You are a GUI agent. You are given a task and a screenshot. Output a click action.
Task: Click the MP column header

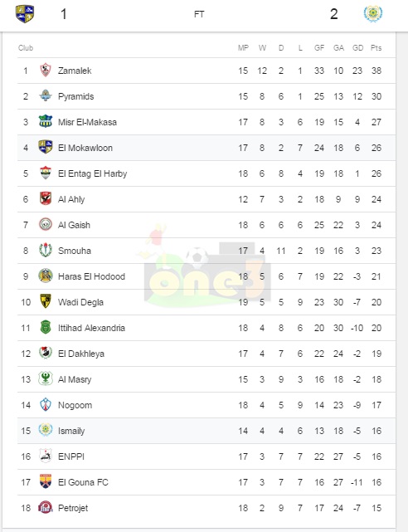[243, 48]
